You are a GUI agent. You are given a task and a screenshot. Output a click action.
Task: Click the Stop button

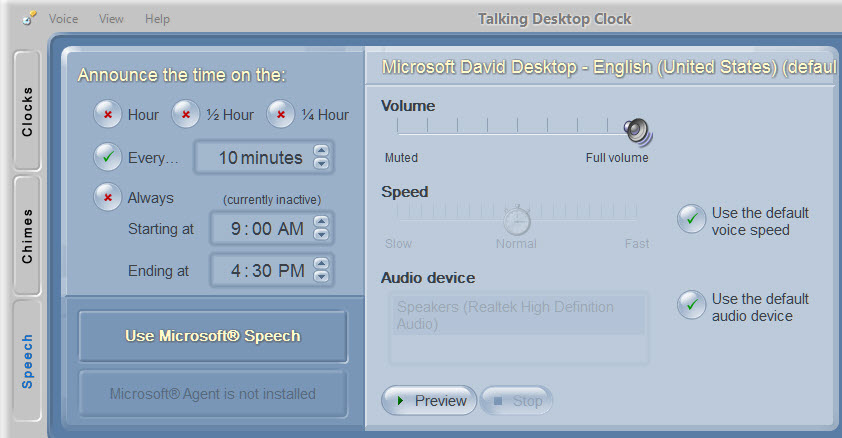[516, 400]
